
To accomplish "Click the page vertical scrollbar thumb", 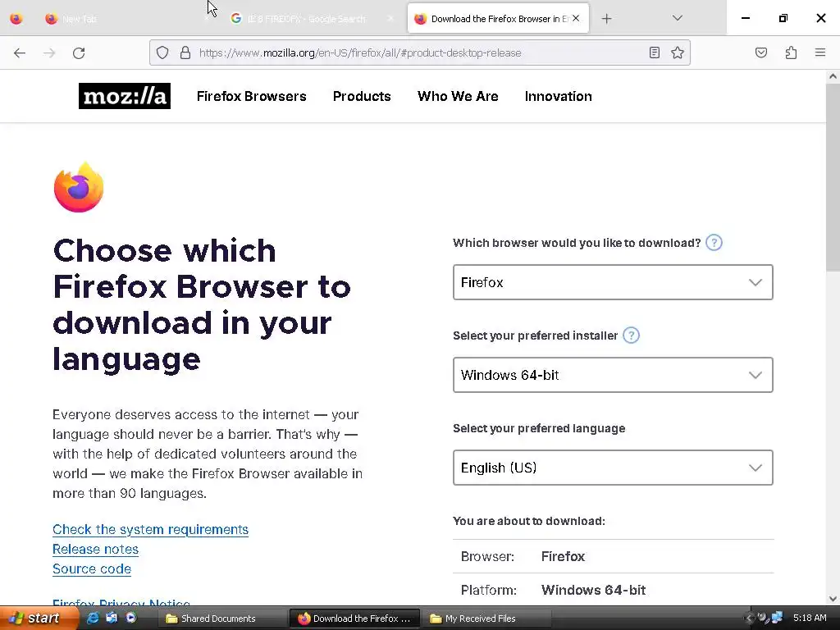I will 833,177.
